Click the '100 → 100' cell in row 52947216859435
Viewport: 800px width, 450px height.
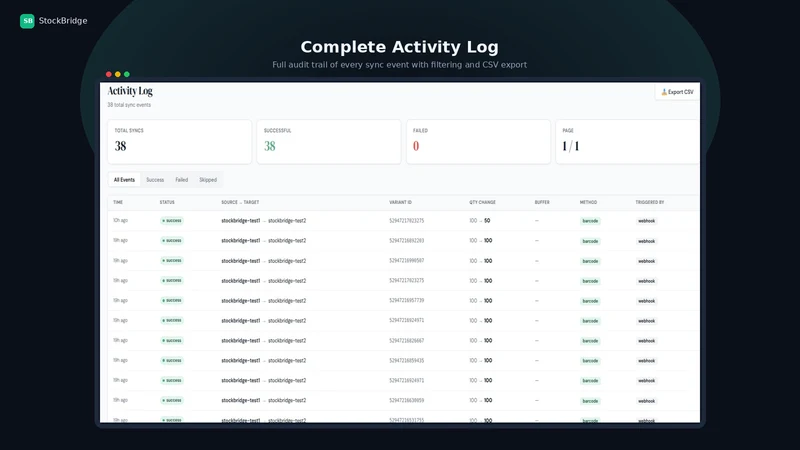[x=481, y=361]
